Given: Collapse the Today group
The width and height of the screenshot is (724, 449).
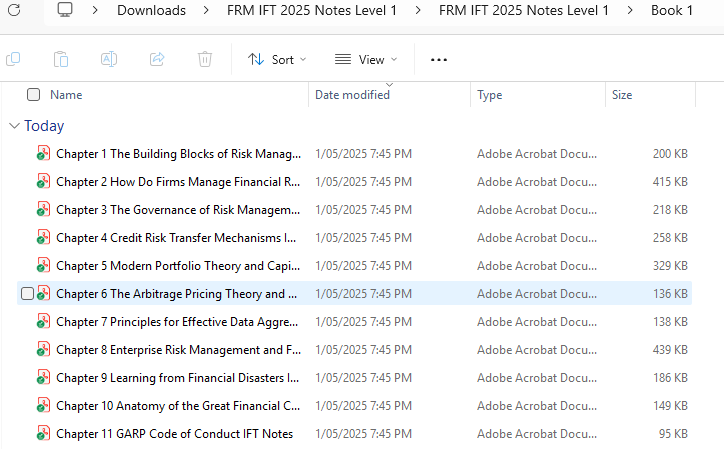Looking at the screenshot, I should tap(14, 126).
